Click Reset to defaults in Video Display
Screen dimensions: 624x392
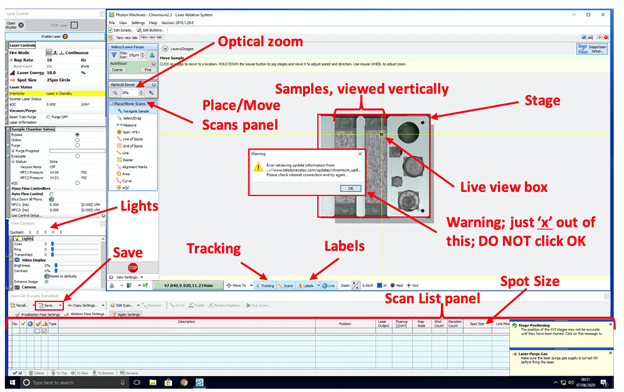point(60,276)
